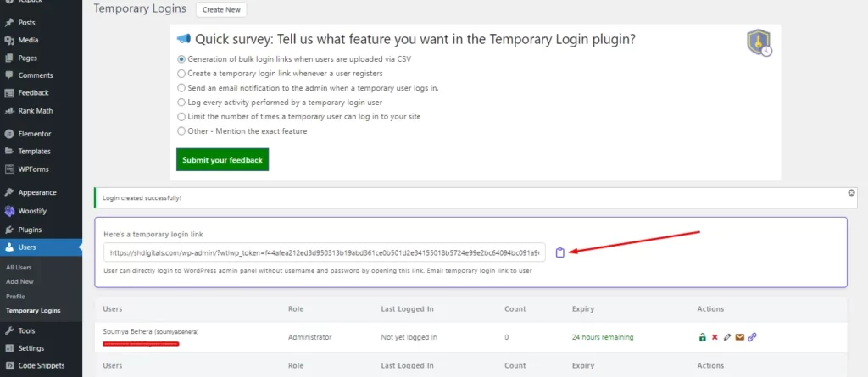Click the 'Here's a temporary login link' label

coord(153,234)
